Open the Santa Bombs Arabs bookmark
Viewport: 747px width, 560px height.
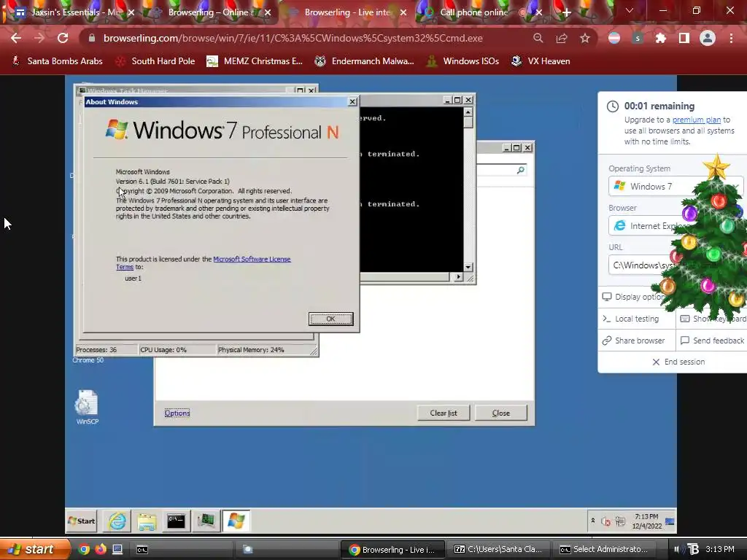[x=57, y=61]
